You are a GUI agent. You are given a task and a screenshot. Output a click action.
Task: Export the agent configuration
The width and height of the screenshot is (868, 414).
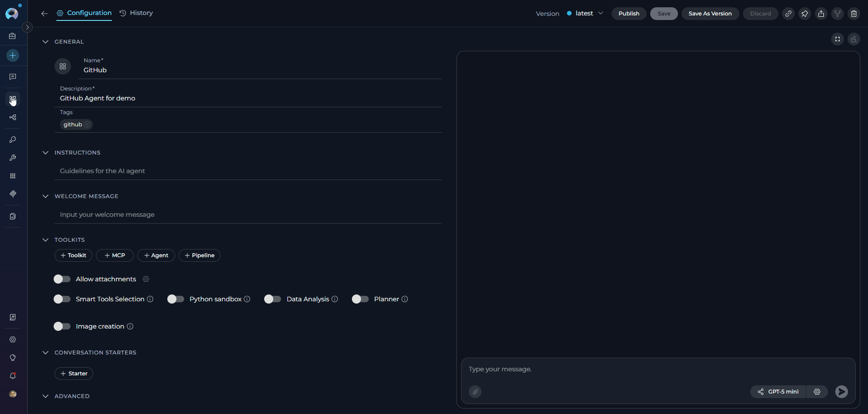[821, 14]
